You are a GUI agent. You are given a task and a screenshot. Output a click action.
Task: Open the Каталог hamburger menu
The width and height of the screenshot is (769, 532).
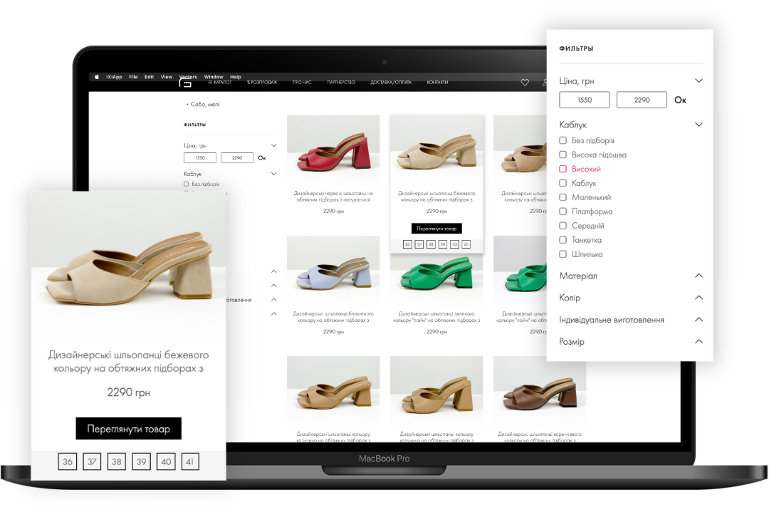pyautogui.click(x=219, y=83)
